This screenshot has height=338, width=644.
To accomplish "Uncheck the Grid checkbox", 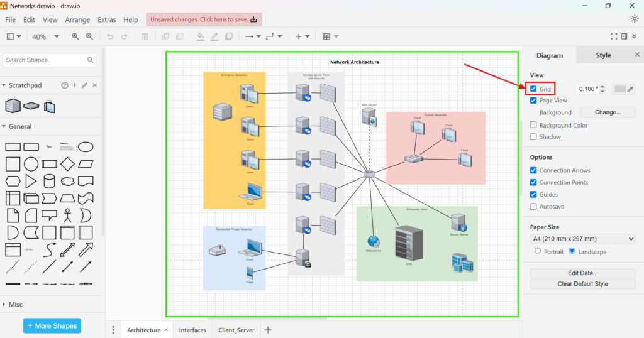I will 533,89.
